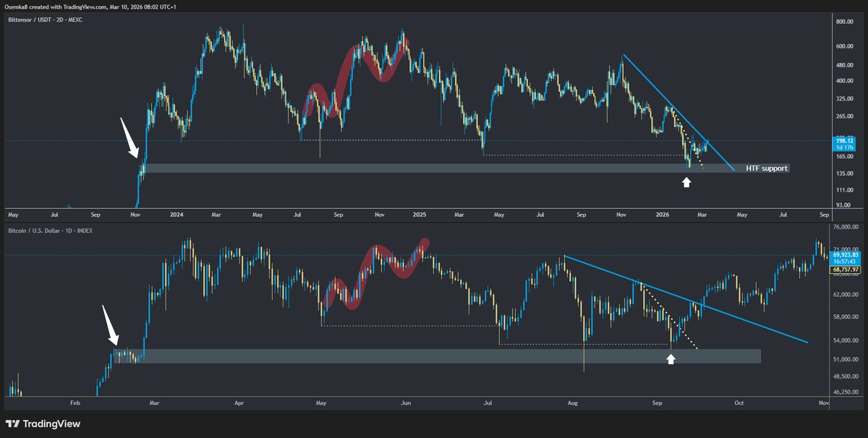868x438 pixels.
Task: Click the 198.12 current price label
Action: tap(845, 140)
